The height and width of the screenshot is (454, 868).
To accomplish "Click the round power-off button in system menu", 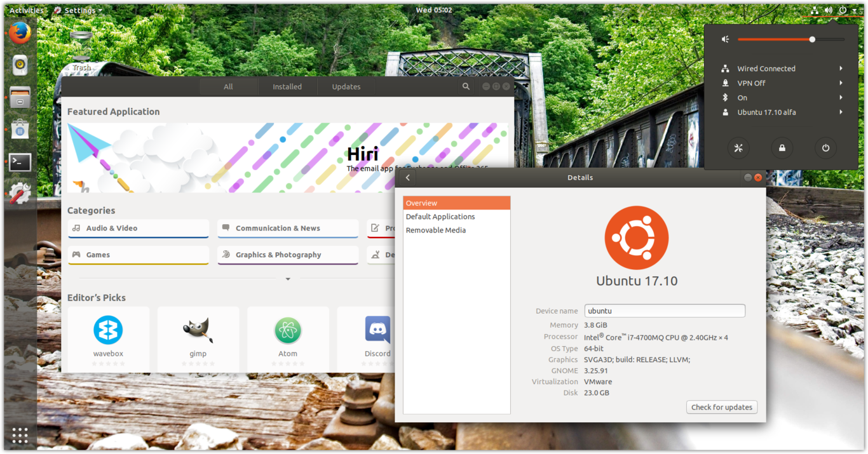I will click(x=825, y=148).
